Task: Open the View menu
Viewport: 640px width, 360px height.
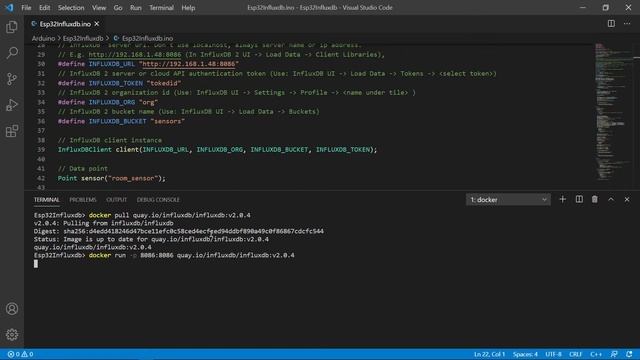Action: [99, 8]
